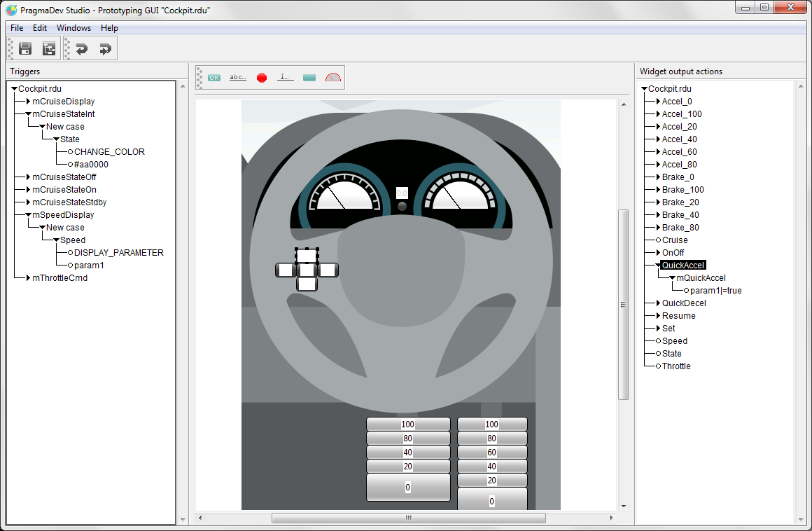
Task: Expand the mCruiseDisplay trigger node
Action: tap(29, 102)
